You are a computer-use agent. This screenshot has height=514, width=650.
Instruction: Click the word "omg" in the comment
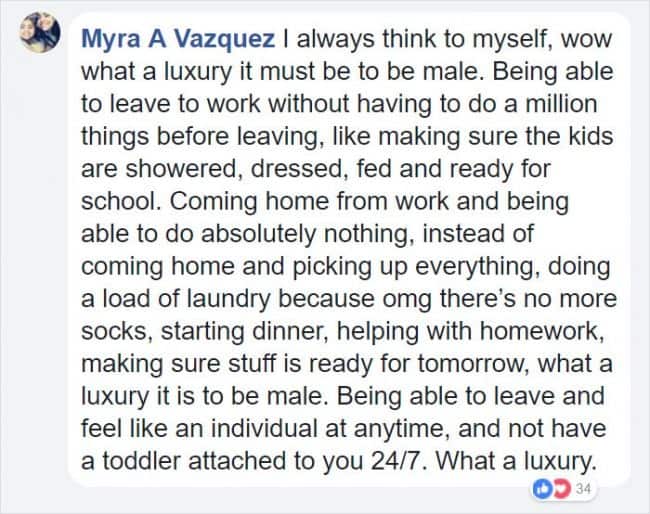(x=407, y=300)
